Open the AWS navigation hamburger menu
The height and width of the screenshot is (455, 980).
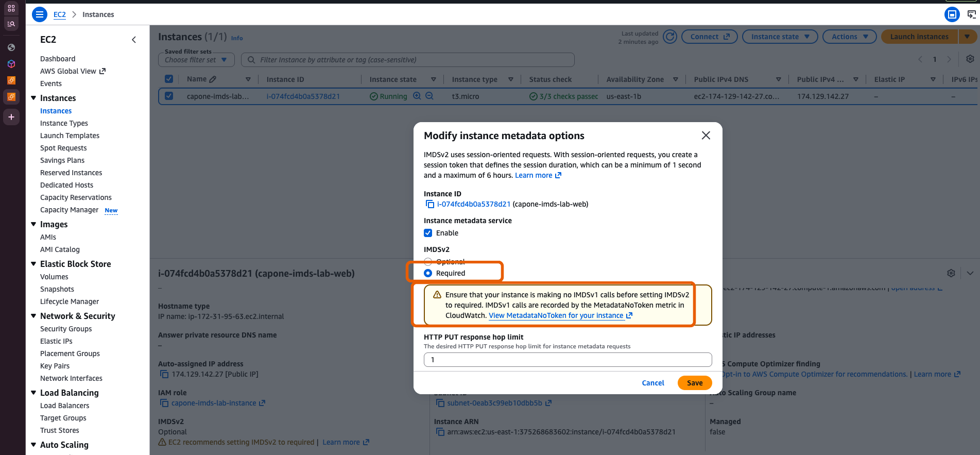pos(39,14)
